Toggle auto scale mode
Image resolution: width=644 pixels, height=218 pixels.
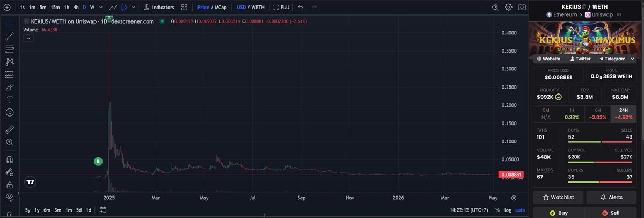click(x=520, y=210)
